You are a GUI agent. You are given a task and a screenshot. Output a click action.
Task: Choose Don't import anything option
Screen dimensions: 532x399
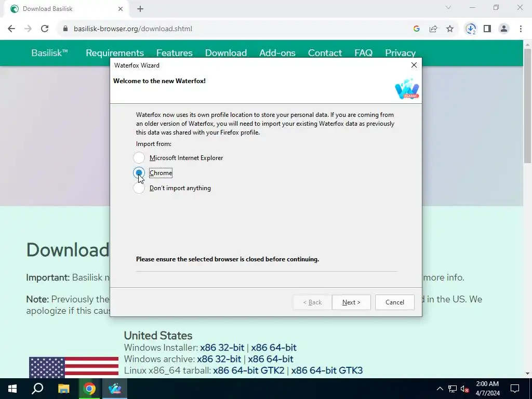[139, 188]
